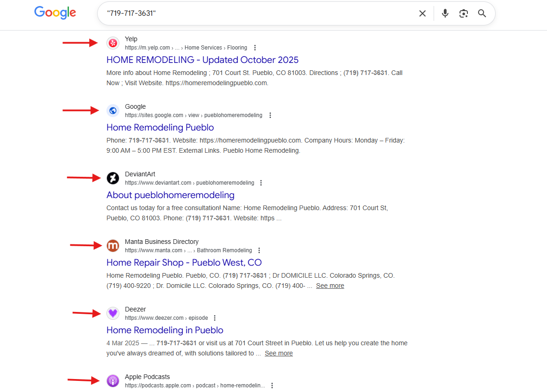Open more options for Yelp result
This screenshot has width=547, height=392.
click(255, 48)
